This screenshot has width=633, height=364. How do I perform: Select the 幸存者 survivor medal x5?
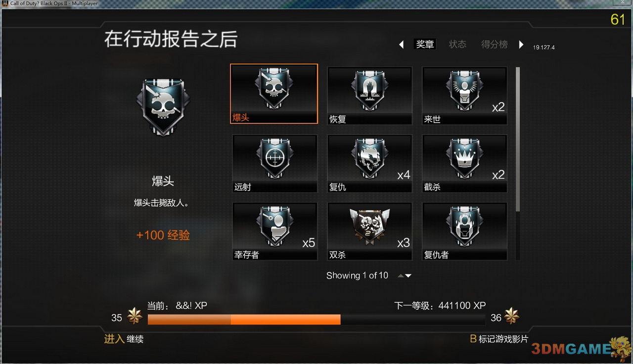(275, 231)
